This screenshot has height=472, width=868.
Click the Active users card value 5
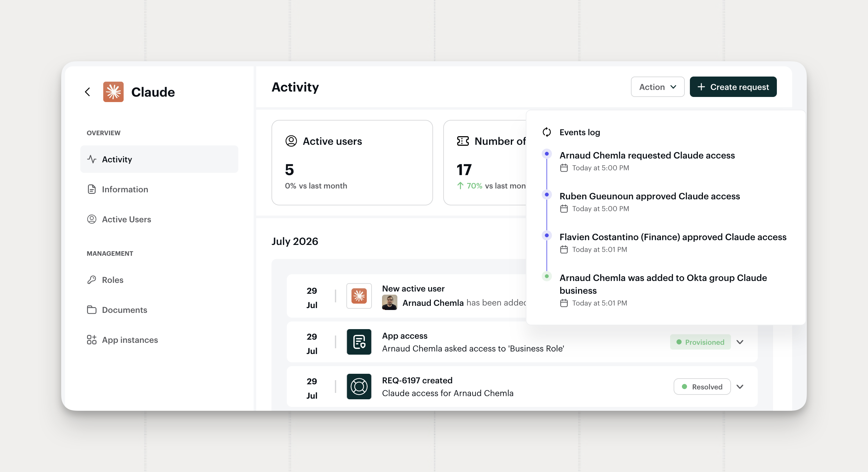289,170
